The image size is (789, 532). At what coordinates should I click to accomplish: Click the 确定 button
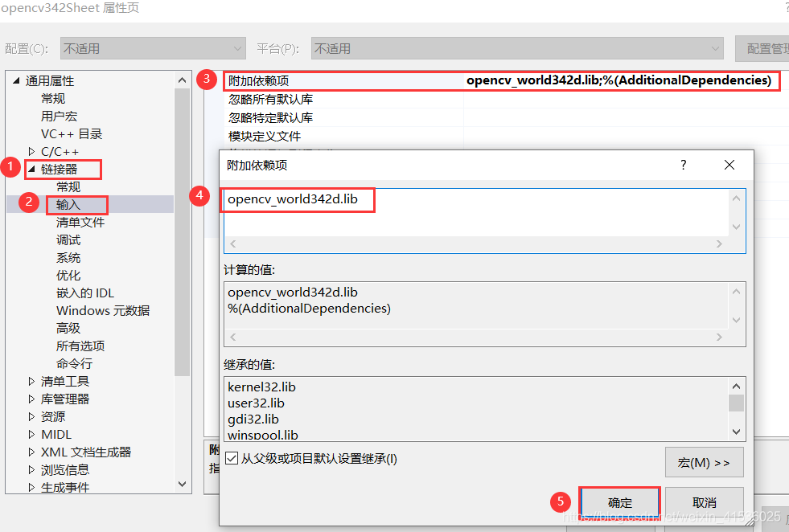coord(619,502)
